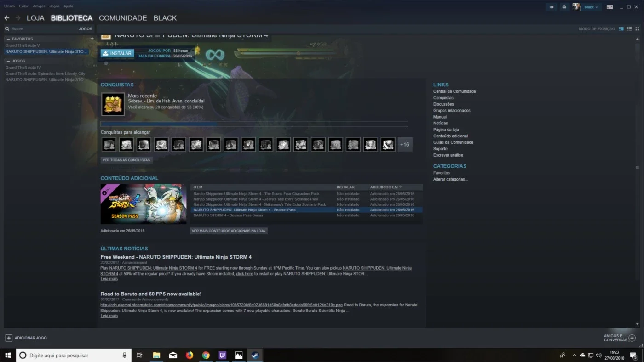The height and width of the screenshot is (362, 644).
Task: Show hidden system tray icons
Action: coord(574,355)
